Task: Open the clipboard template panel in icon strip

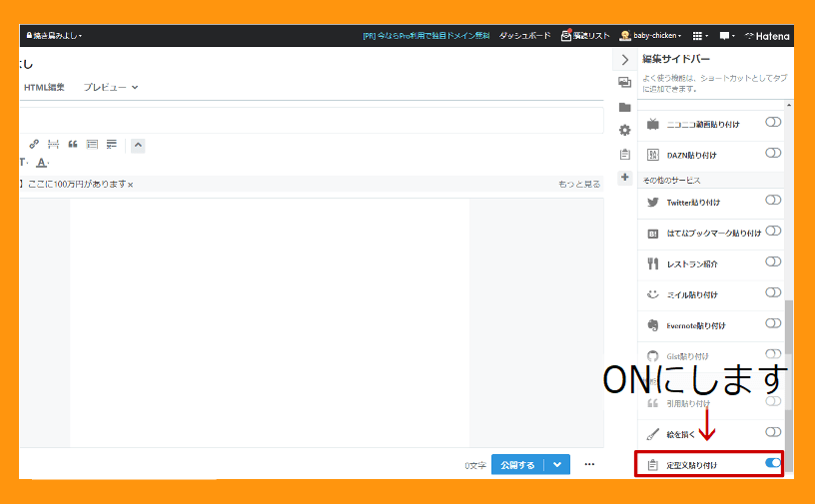Action: (x=625, y=155)
